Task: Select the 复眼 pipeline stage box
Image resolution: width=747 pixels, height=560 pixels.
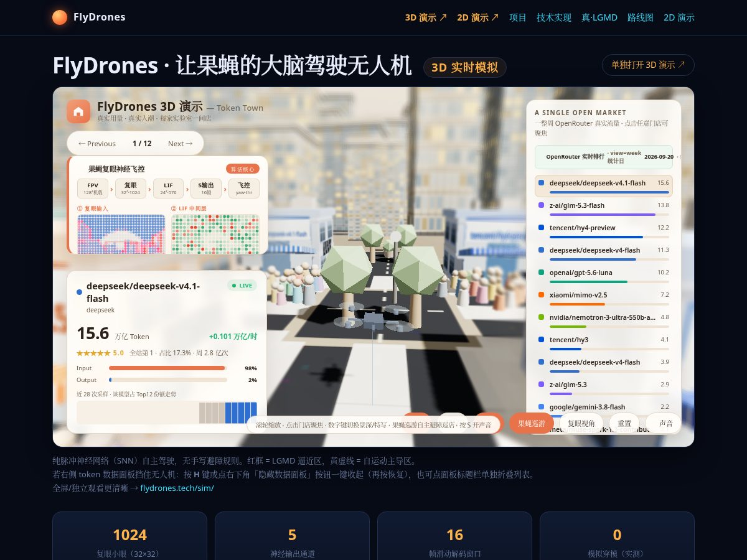Action: click(131, 189)
